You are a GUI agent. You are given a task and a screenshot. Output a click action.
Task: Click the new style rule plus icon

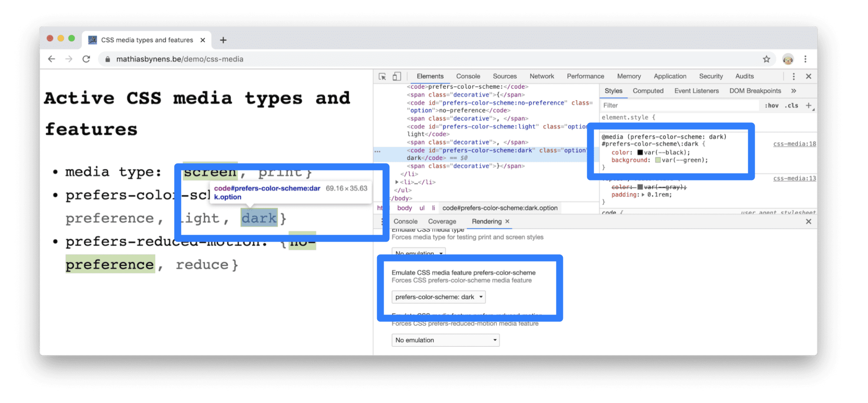809,105
